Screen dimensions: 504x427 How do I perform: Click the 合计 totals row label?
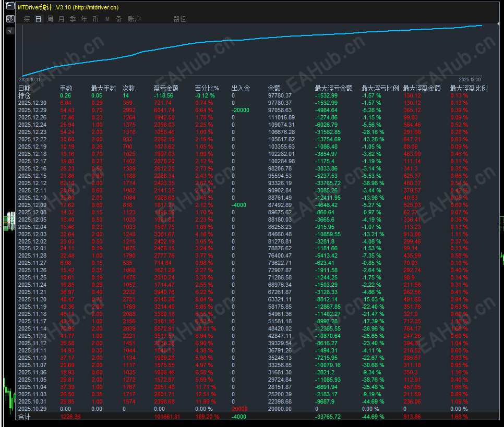(24, 417)
